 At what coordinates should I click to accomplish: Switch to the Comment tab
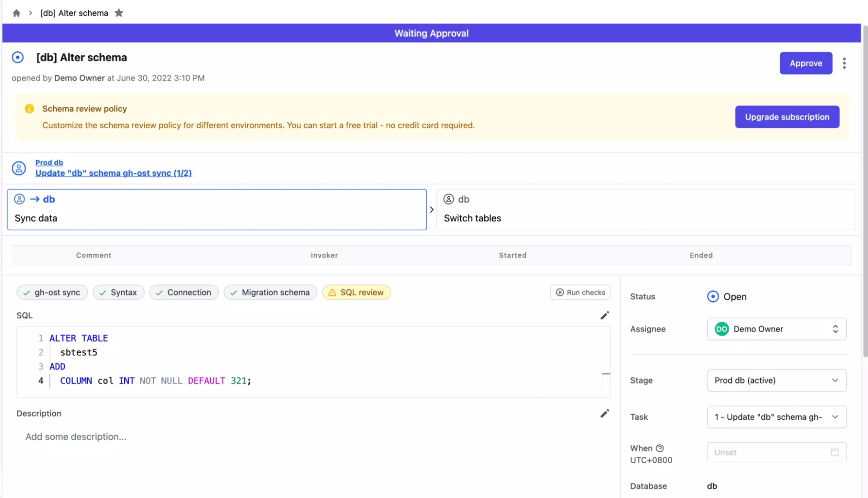point(94,255)
